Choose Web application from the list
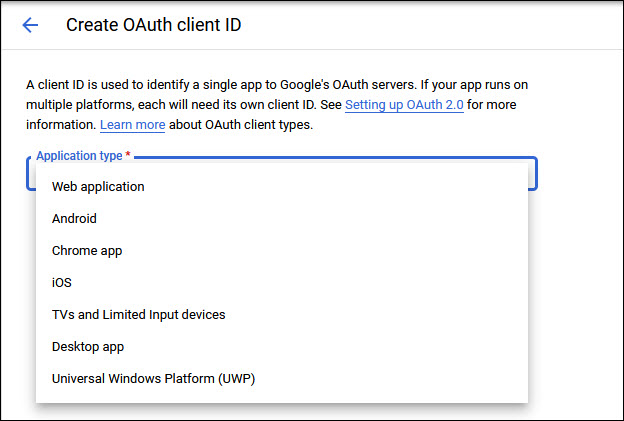624x421 pixels. (x=282, y=187)
